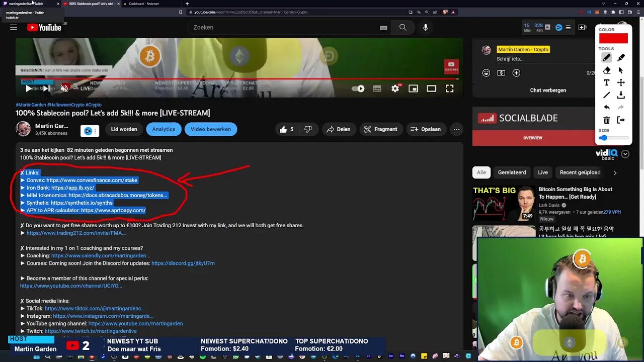The image size is (644, 362).
Task: Open the on-screen keyboard in search
Action: point(383,28)
